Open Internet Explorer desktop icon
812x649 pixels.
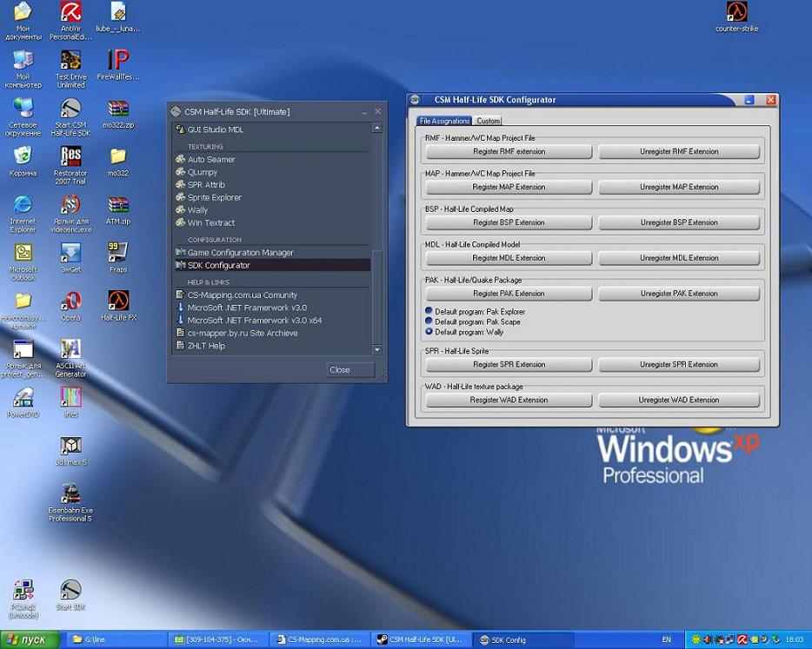click(23, 213)
